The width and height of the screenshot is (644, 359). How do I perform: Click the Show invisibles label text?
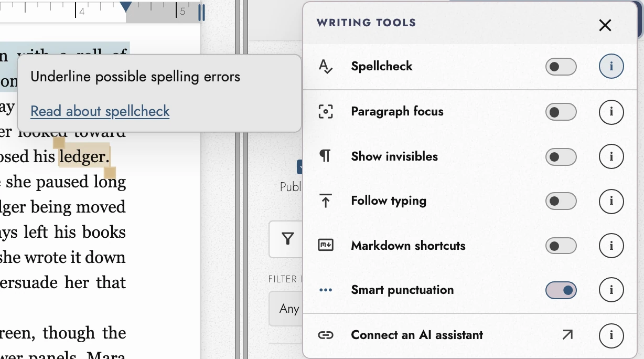coord(394,156)
